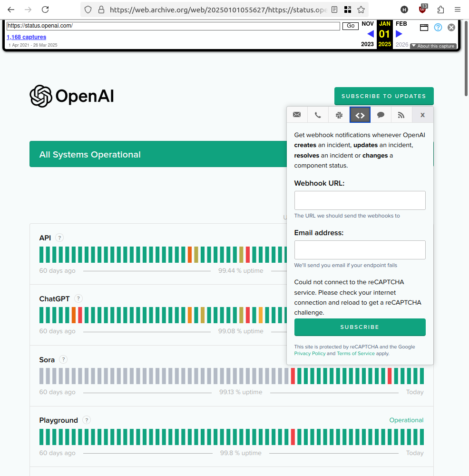The image size is (469, 476).
Task: Click the 99.44 % uptime text for API
Action: click(x=241, y=270)
